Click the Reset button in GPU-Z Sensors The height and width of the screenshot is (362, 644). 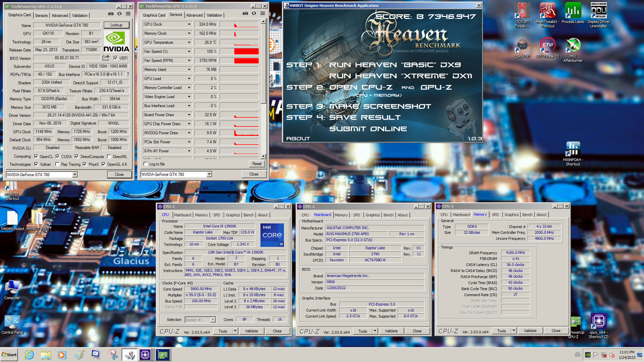pos(257,164)
